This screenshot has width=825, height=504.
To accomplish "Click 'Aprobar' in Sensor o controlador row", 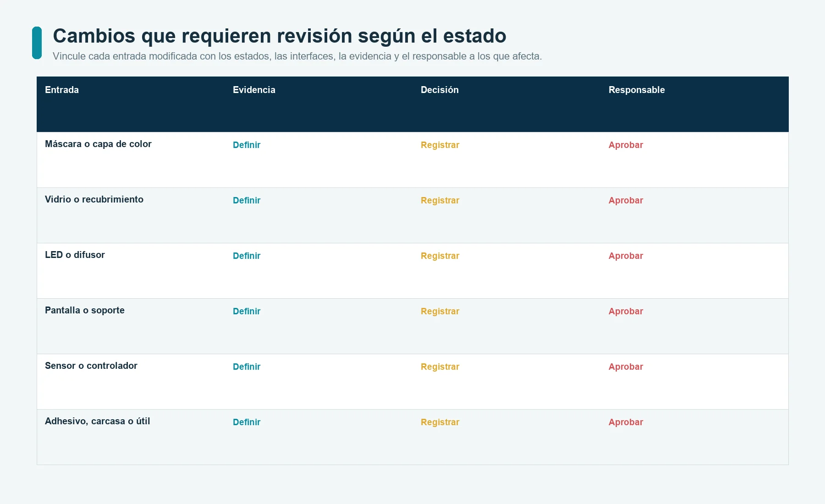I will coord(626,367).
